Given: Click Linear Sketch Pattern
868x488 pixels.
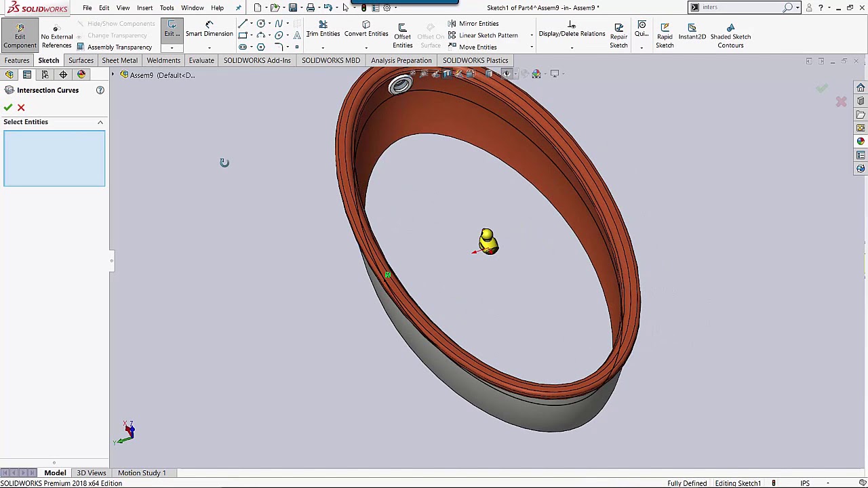Looking at the screenshot, I should tap(483, 35).
